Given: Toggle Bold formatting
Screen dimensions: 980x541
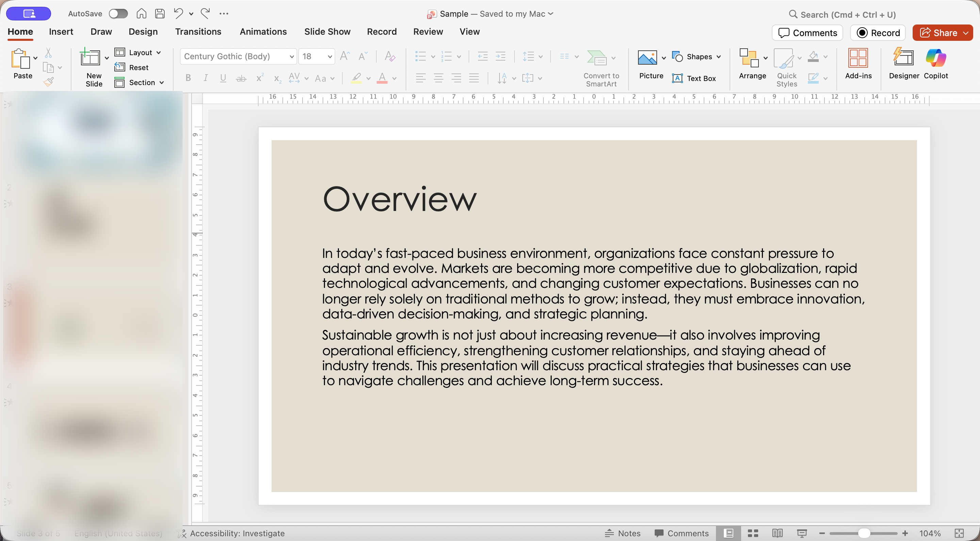Looking at the screenshot, I should click(x=188, y=78).
